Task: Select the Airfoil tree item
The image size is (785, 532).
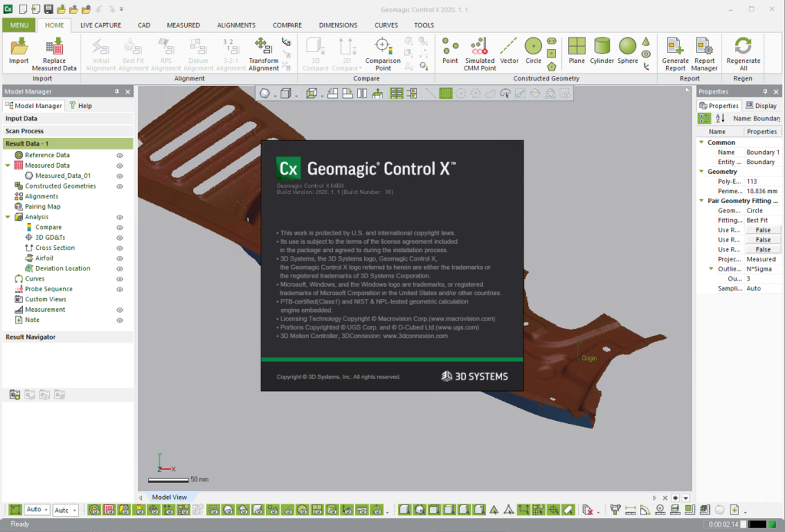Action: tap(44, 258)
